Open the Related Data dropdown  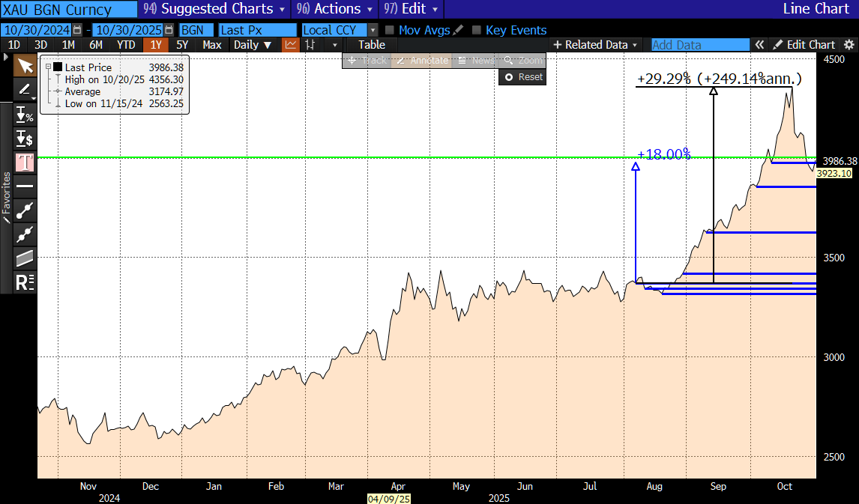(595, 45)
